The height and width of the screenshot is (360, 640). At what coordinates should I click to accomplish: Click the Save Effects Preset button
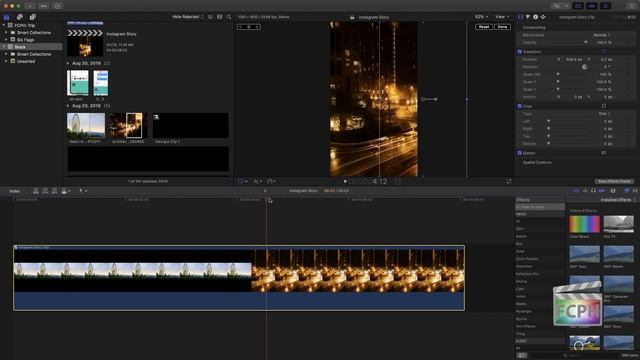click(x=614, y=182)
